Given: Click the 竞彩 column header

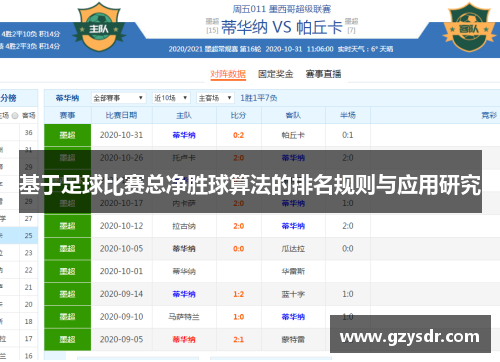Looking at the screenshot, I should (x=489, y=115).
